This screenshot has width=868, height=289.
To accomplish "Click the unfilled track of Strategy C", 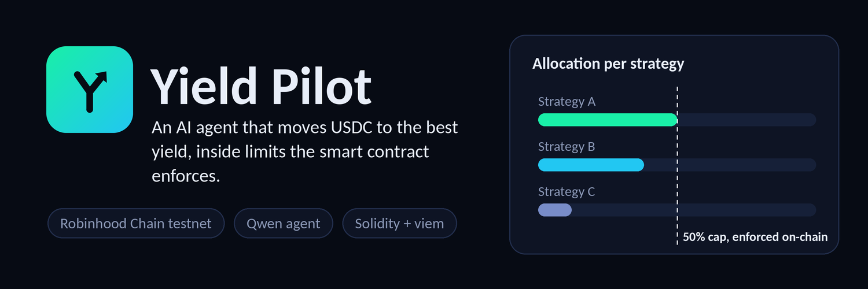I will coord(694,210).
